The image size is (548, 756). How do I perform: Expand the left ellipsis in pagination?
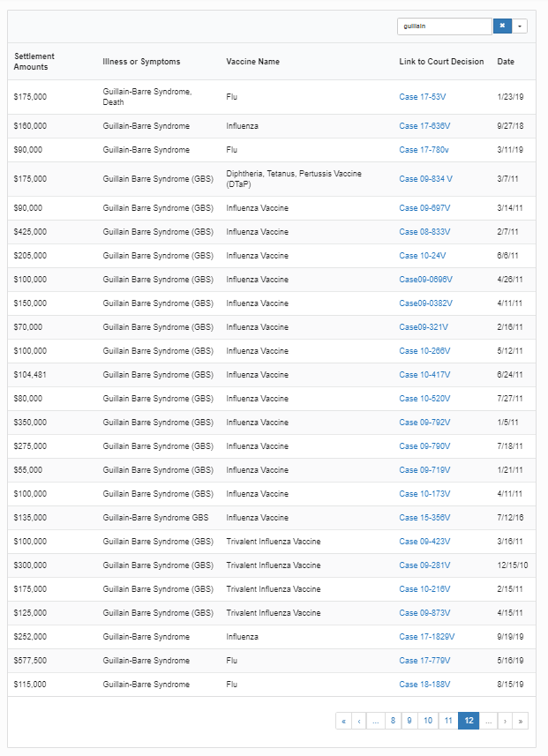376,721
